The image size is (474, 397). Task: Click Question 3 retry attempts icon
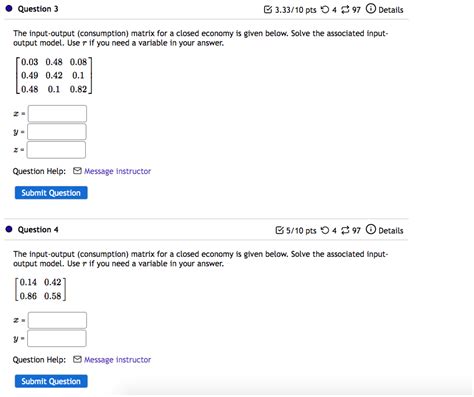[325, 10]
